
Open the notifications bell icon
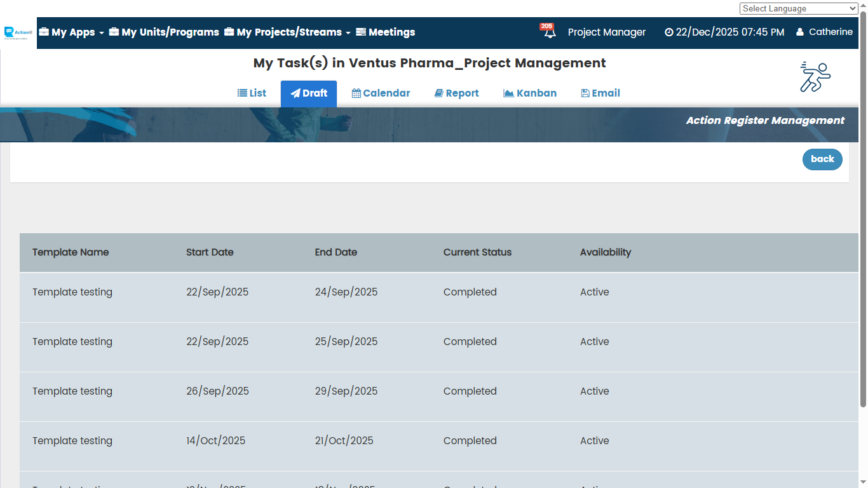point(550,34)
